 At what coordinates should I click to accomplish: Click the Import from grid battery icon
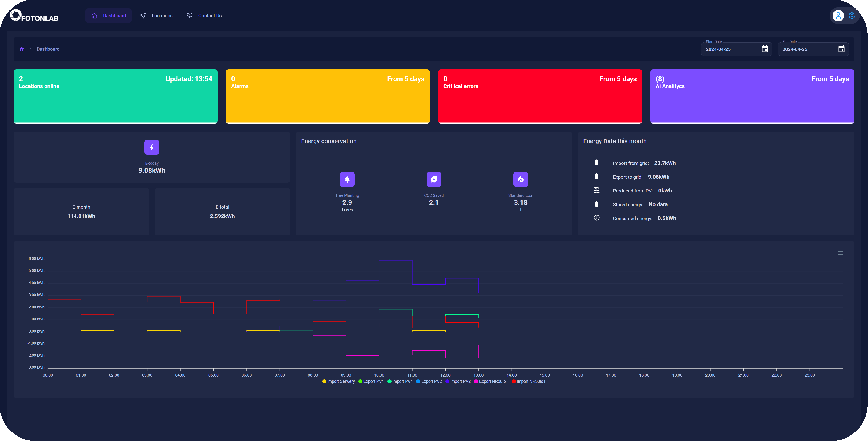pyautogui.click(x=597, y=163)
